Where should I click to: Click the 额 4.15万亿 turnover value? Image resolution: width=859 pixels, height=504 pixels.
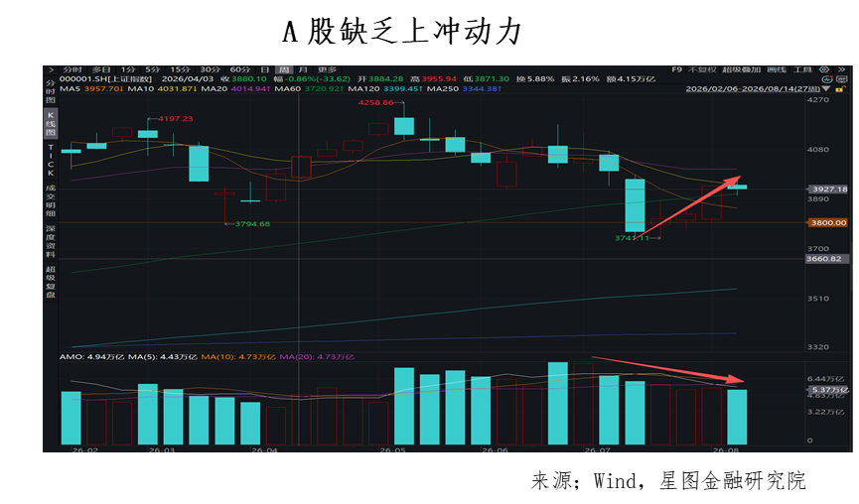(631, 79)
